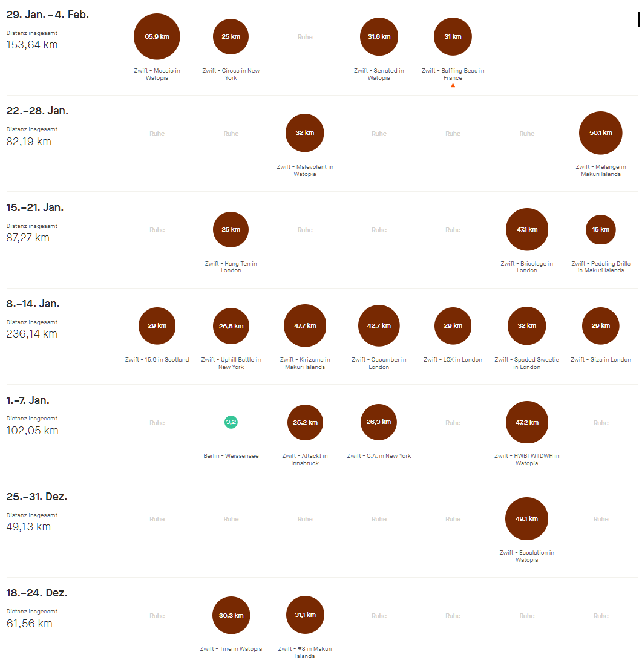Click the 47,2 km HWBTWTDWH bubble
The image size is (642, 672).
click(526, 422)
